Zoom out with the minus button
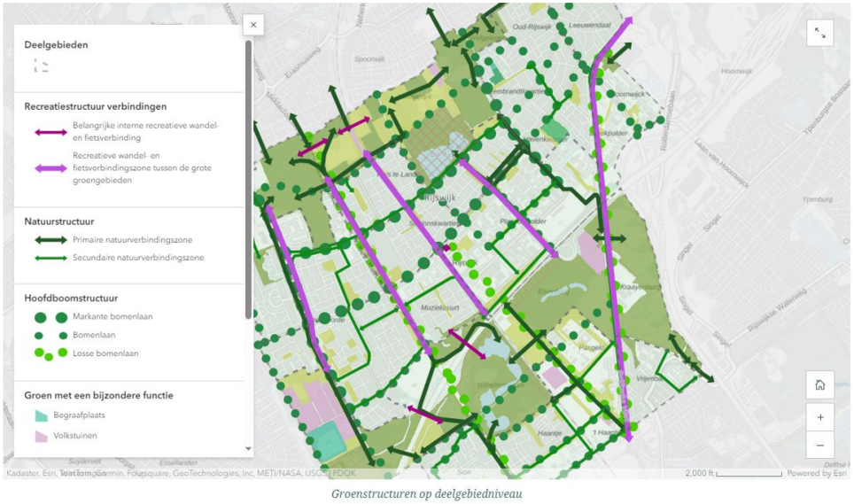Screen dimensions: 854x504 [x=819, y=445]
